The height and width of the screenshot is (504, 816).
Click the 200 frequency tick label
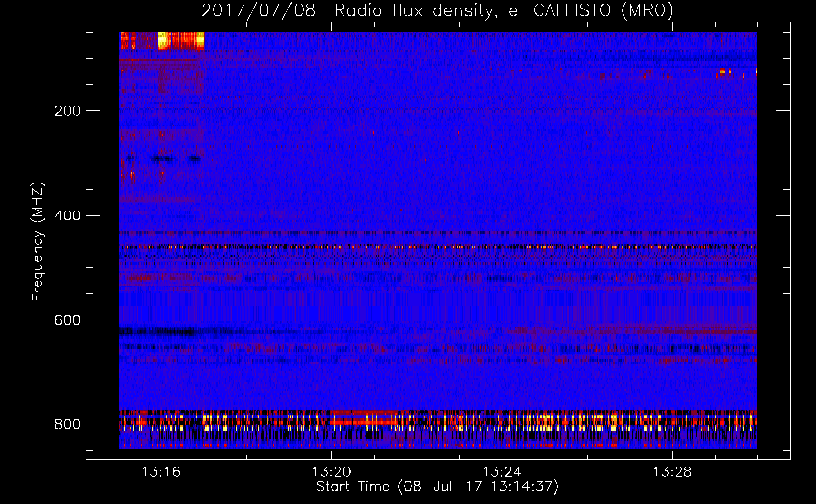click(x=68, y=111)
